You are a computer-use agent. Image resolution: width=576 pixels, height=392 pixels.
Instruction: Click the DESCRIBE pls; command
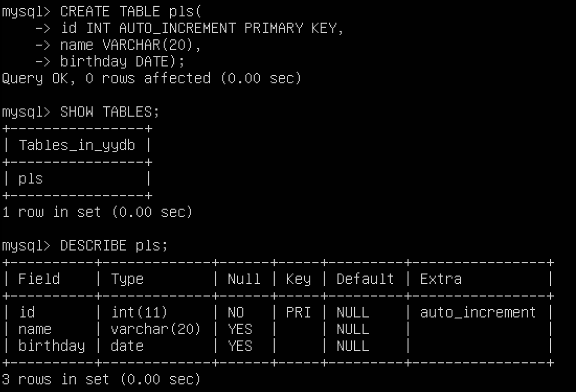tap(114, 246)
